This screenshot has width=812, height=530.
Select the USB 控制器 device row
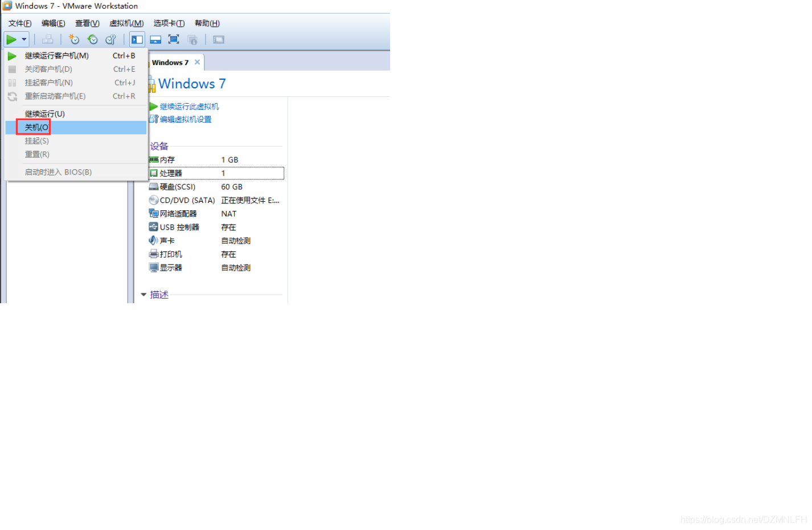216,227
